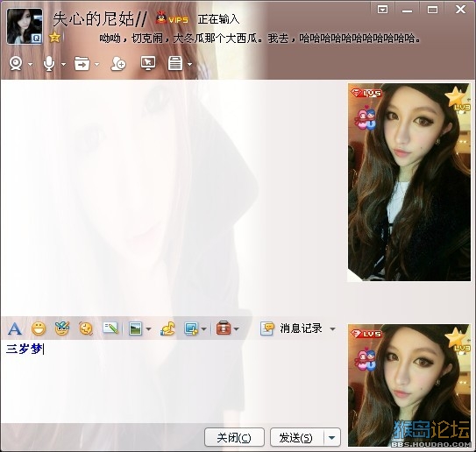This screenshot has width=476, height=452.
Task: Expand the voice call dropdown arrow
Action: (x=63, y=64)
